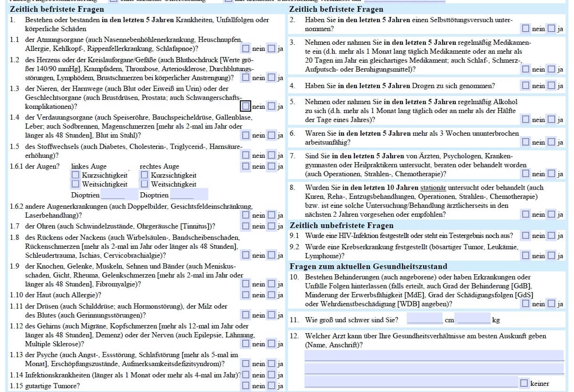Check 'ja' for 1.5 Stoffwechsel

pos(271,155)
